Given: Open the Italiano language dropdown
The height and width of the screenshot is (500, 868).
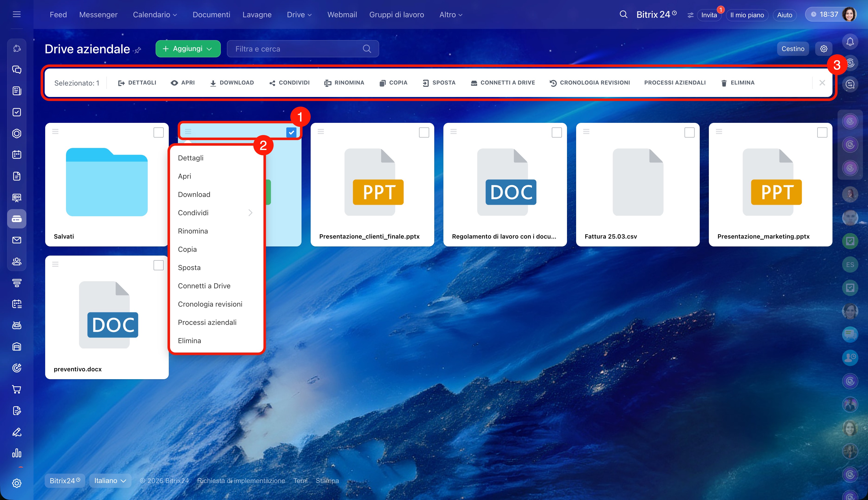Looking at the screenshot, I should coord(110,480).
